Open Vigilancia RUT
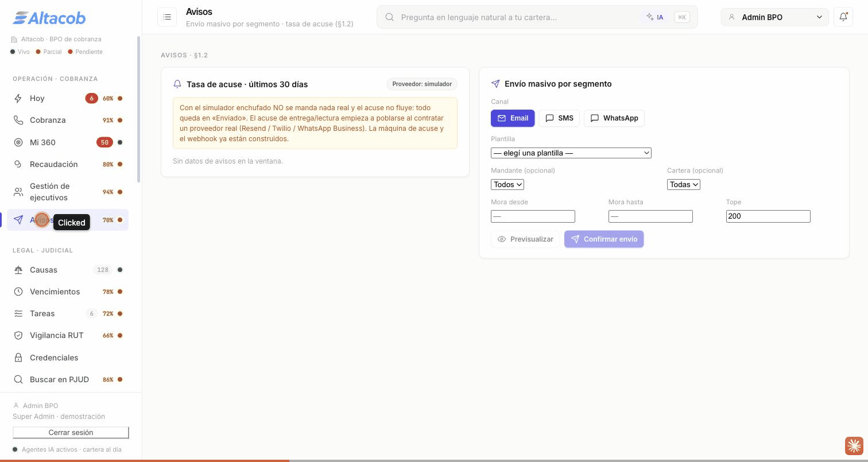Viewport: 868px width, 462px height. coord(68,335)
